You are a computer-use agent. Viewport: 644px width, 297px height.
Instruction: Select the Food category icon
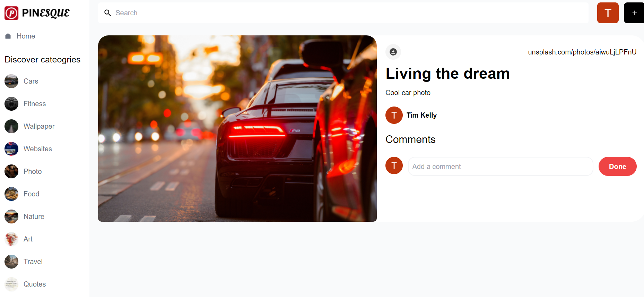[11, 194]
